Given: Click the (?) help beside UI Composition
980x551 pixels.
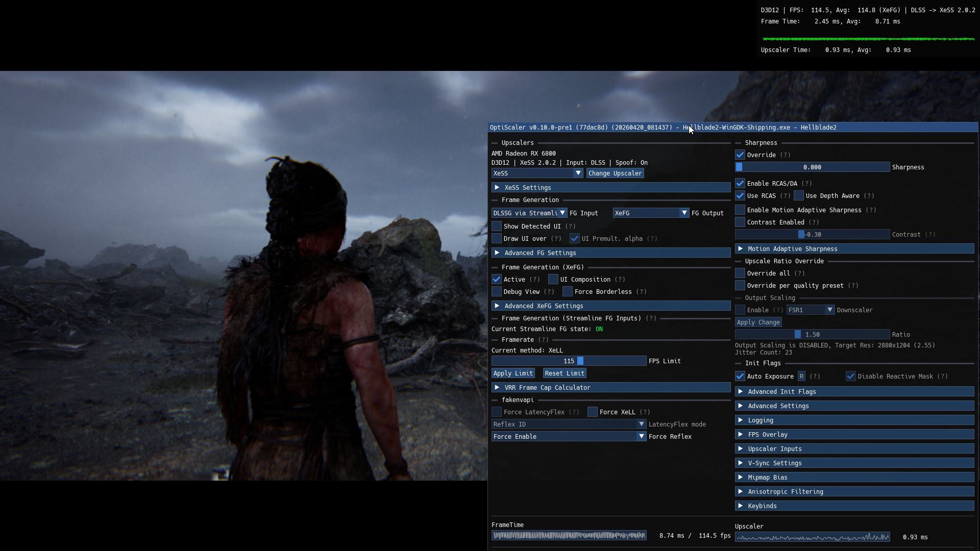Looking at the screenshot, I should coord(620,280).
